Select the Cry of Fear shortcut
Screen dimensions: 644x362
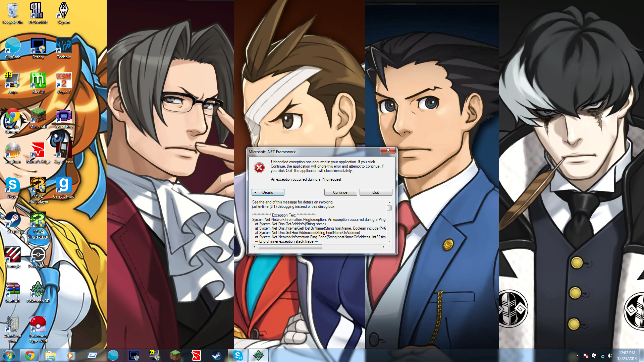(63, 153)
